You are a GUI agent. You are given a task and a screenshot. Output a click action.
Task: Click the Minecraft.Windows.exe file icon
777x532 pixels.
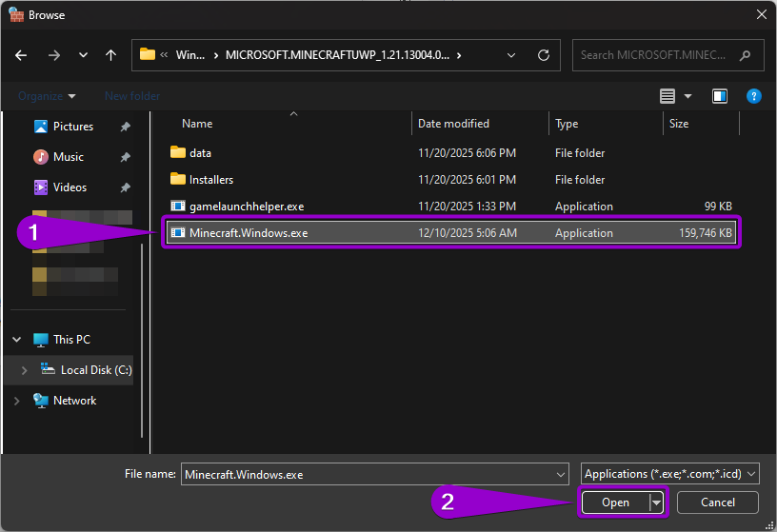178,232
